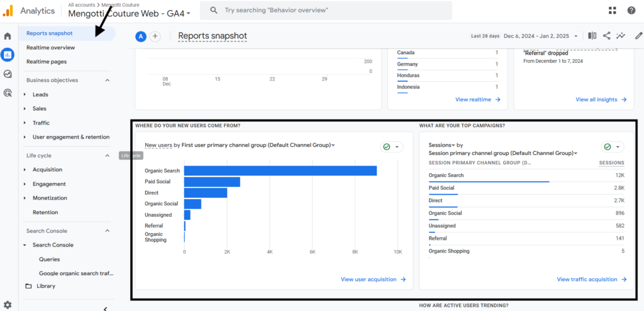Open Queries under Search Console
This screenshot has width=644, height=311.
pyautogui.click(x=49, y=259)
